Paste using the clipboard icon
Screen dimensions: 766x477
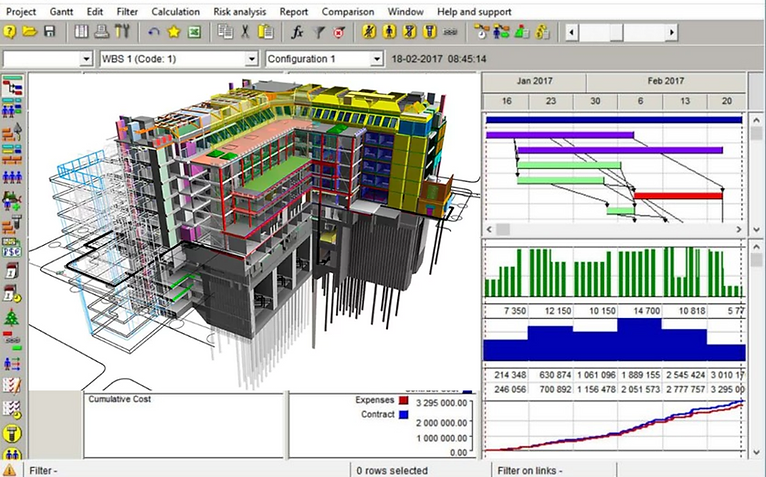(266, 32)
